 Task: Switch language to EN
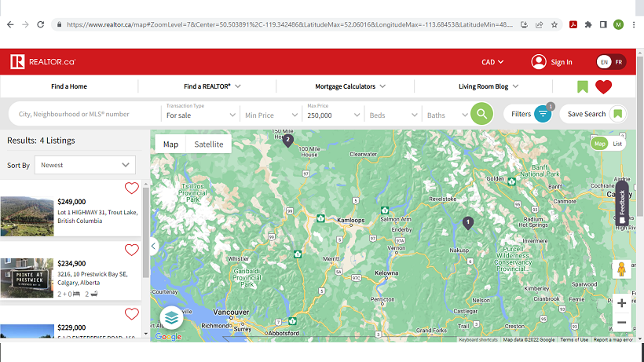click(x=604, y=62)
